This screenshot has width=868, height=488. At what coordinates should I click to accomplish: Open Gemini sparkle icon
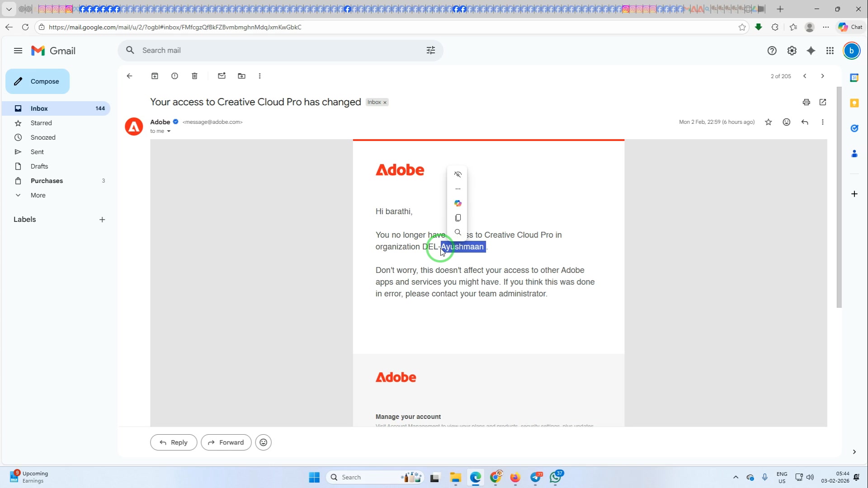click(811, 51)
